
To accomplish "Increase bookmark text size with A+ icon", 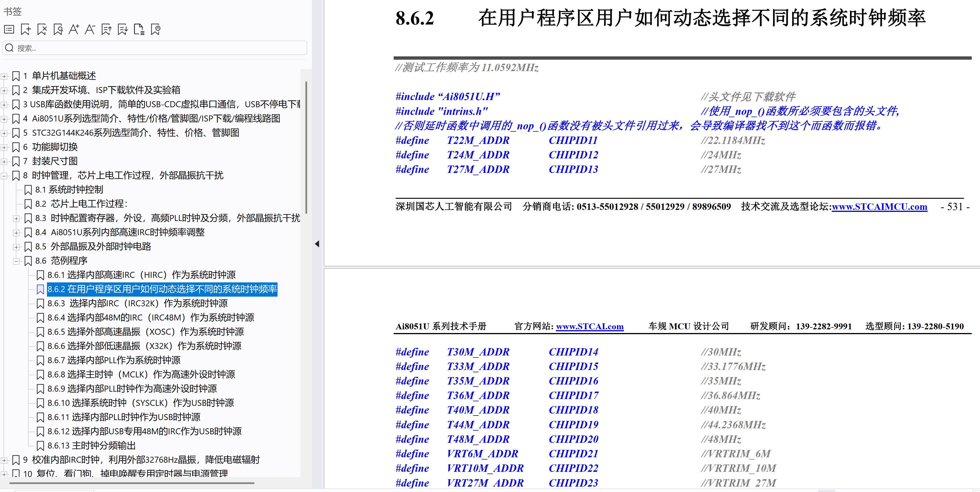I will coord(74,29).
